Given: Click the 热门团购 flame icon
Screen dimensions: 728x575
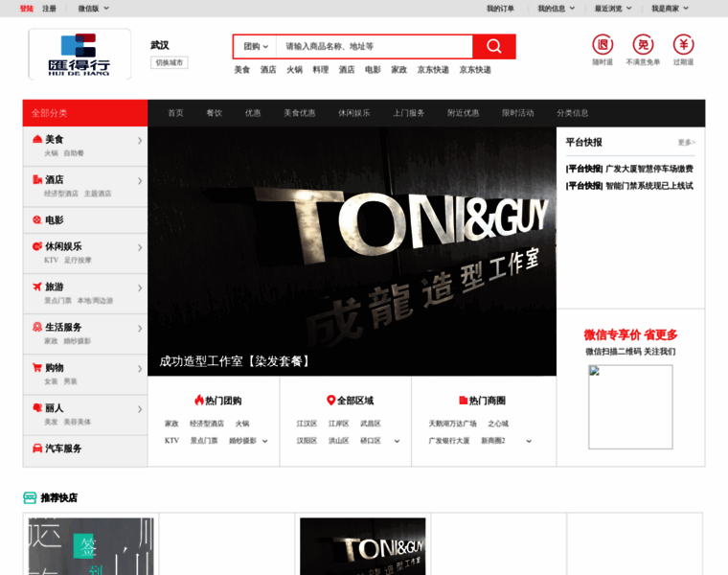Looking at the screenshot, I should [199, 400].
